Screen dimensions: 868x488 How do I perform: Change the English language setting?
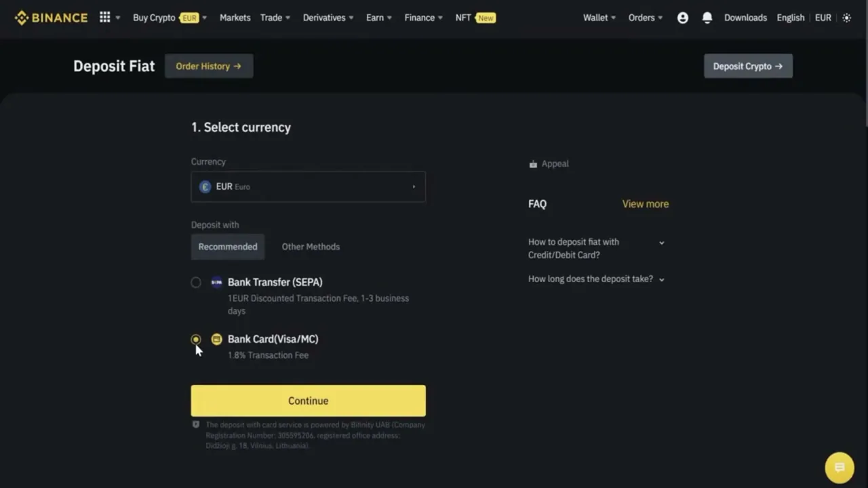coord(790,18)
